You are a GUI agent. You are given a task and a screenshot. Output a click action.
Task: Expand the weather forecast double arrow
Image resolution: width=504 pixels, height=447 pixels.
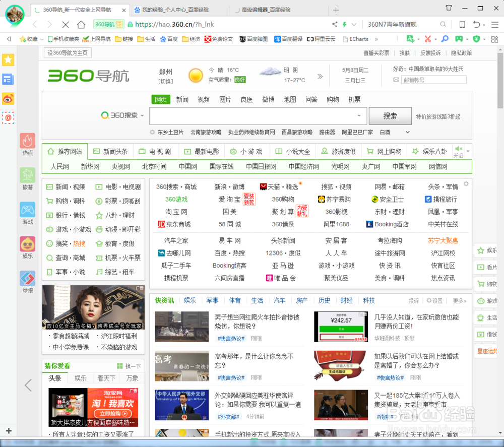coord(320,76)
